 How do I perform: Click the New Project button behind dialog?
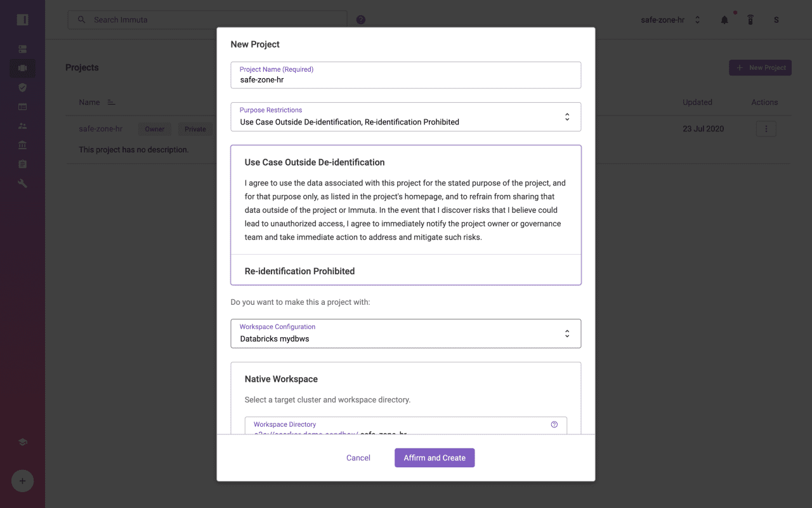pyautogui.click(x=760, y=67)
